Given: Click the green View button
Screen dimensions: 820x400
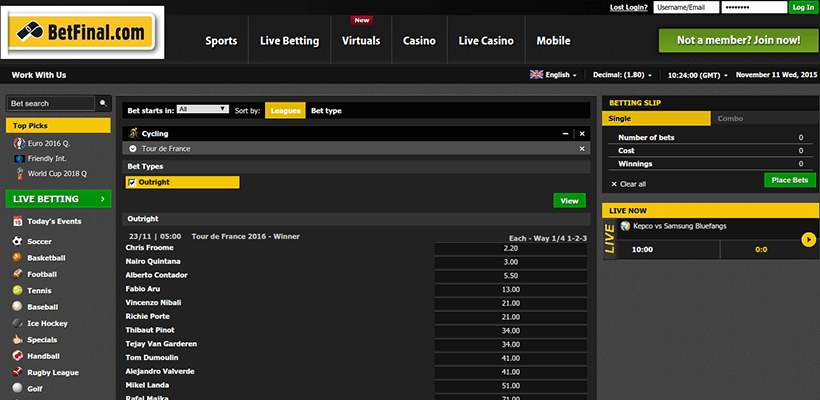Looking at the screenshot, I should (x=570, y=201).
